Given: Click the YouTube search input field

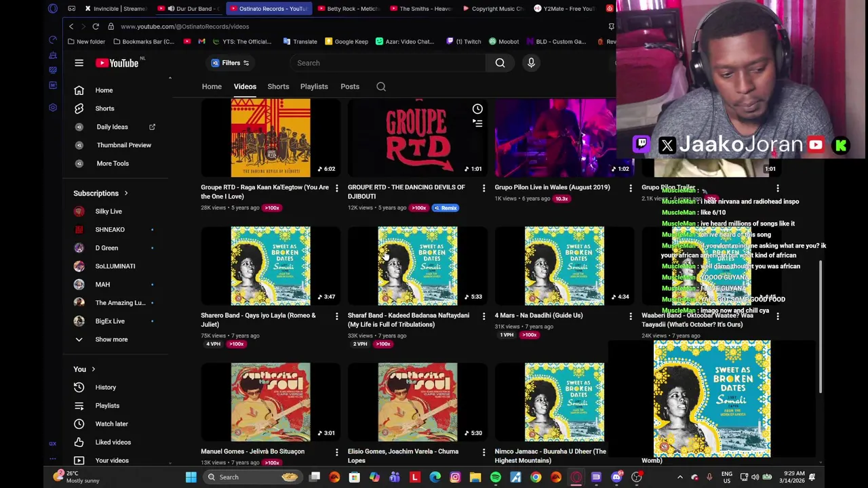Looking at the screenshot, I should coord(388,63).
